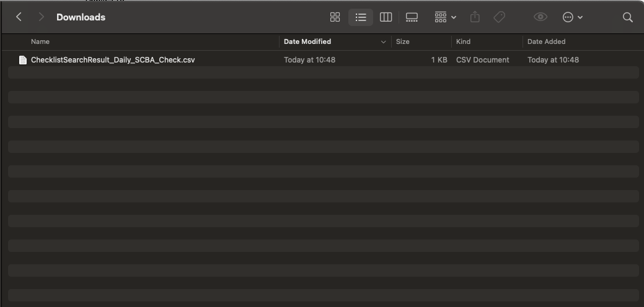Click the Forward navigation arrow
644x307 pixels.
(41, 17)
